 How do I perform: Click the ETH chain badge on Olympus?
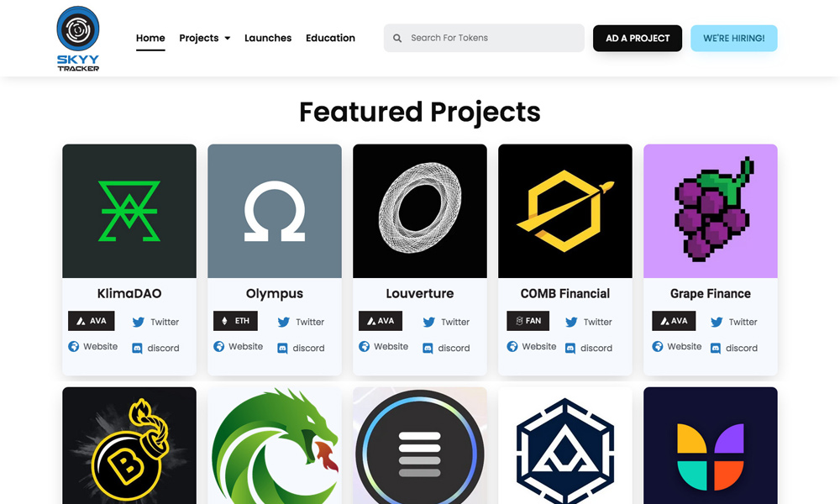(x=235, y=321)
